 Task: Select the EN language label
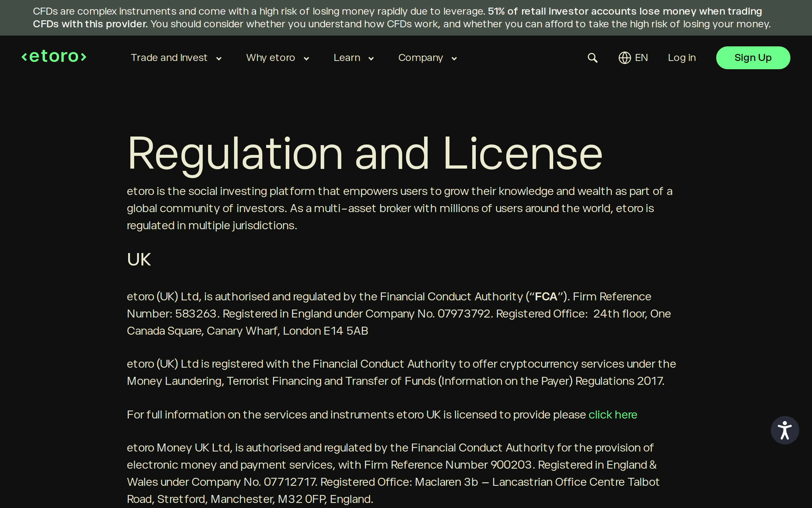(x=641, y=58)
